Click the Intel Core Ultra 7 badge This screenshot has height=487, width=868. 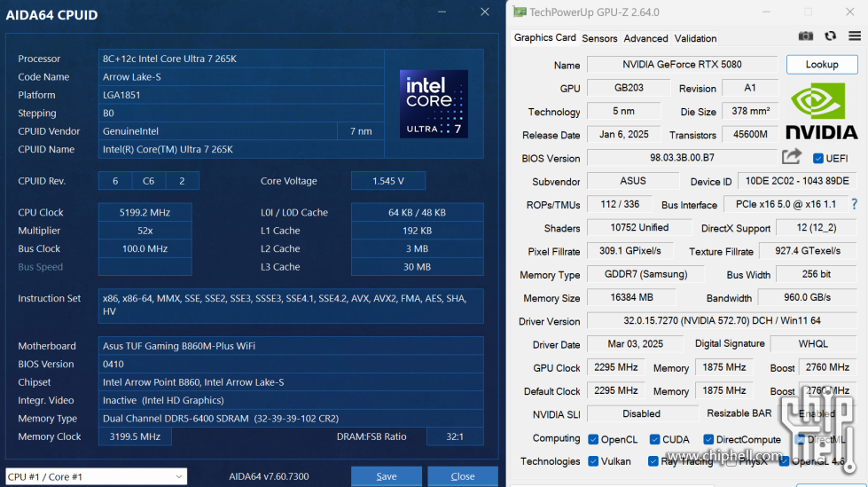(434, 104)
